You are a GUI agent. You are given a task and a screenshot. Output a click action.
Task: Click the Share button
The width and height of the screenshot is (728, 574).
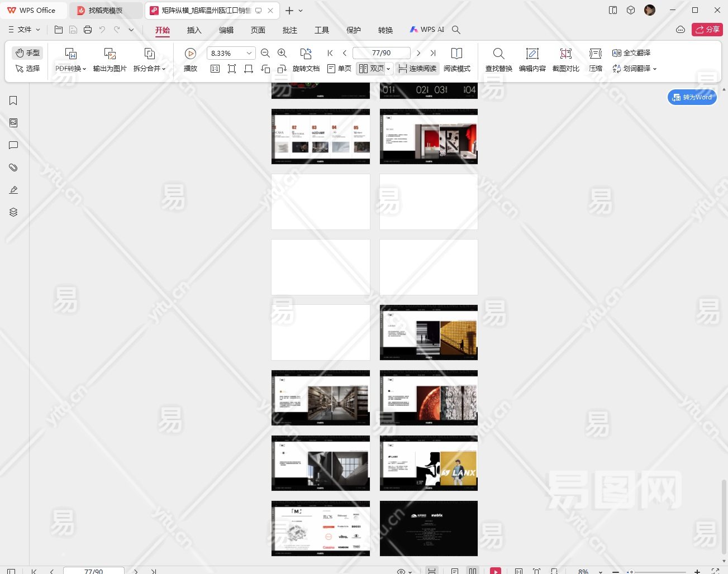click(707, 30)
